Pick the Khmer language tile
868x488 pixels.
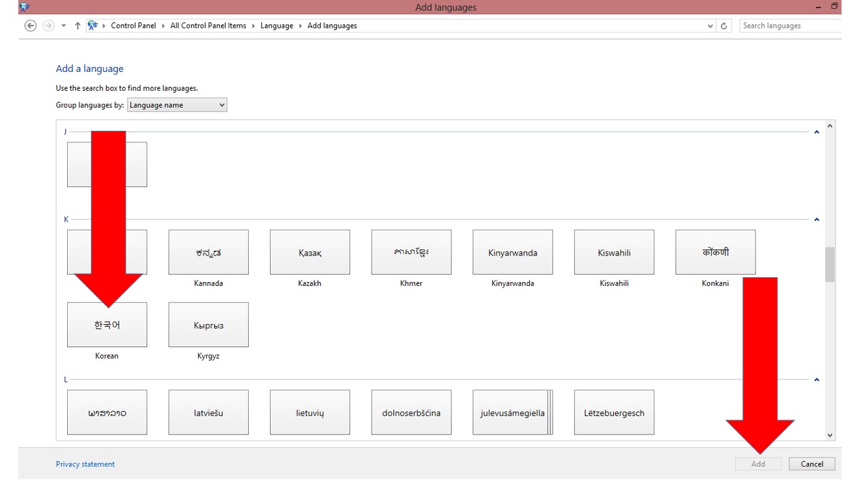(411, 252)
